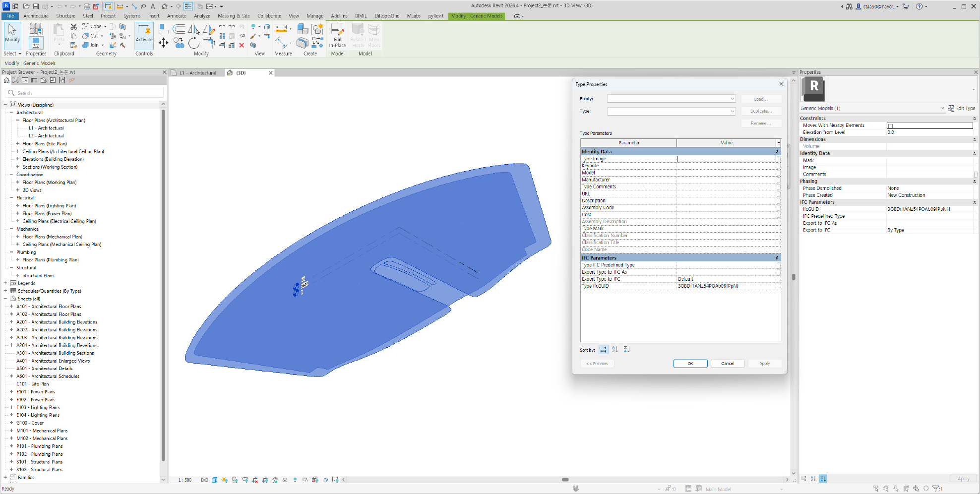Open Edit In-Place model tool
Image resolution: width=980 pixels, height=494 pixels.
coord(337,35)
